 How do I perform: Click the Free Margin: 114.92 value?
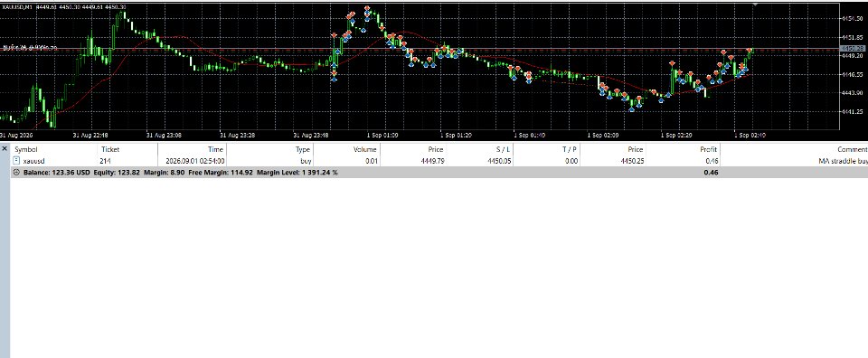coord(221,173)
